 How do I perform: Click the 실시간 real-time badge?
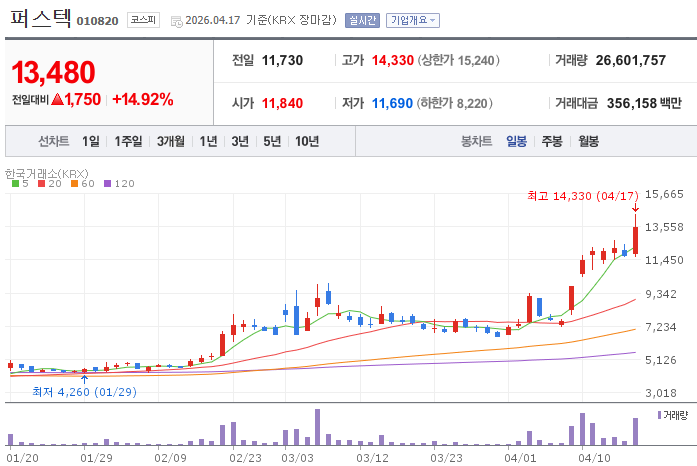[x=362, y=20]
